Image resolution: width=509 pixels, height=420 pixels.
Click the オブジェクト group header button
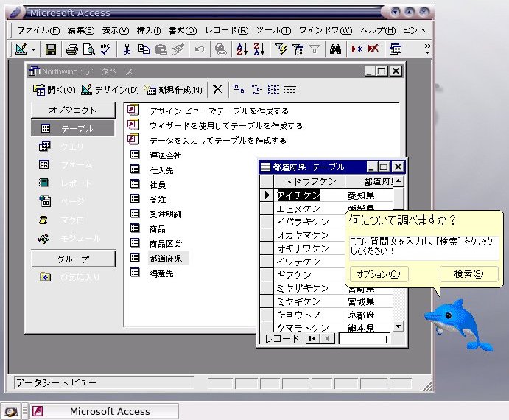[x=73, y=110]
